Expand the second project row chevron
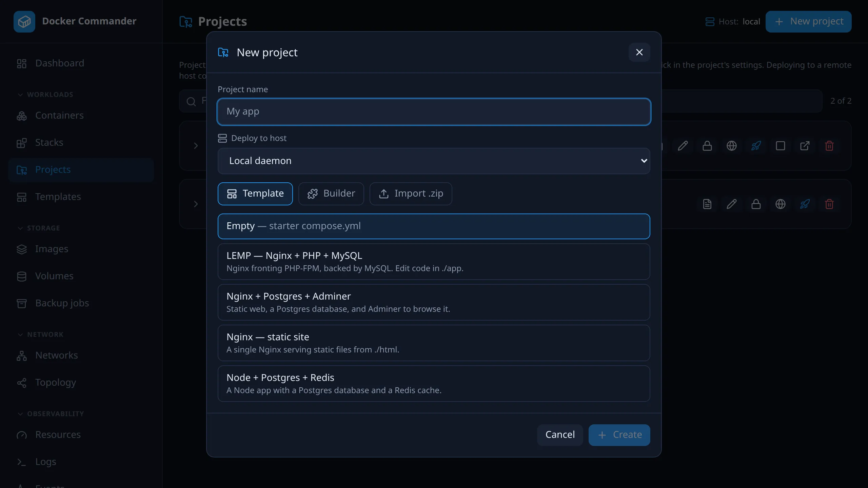Screen dimensions: 868x488 tap(196, 204)
